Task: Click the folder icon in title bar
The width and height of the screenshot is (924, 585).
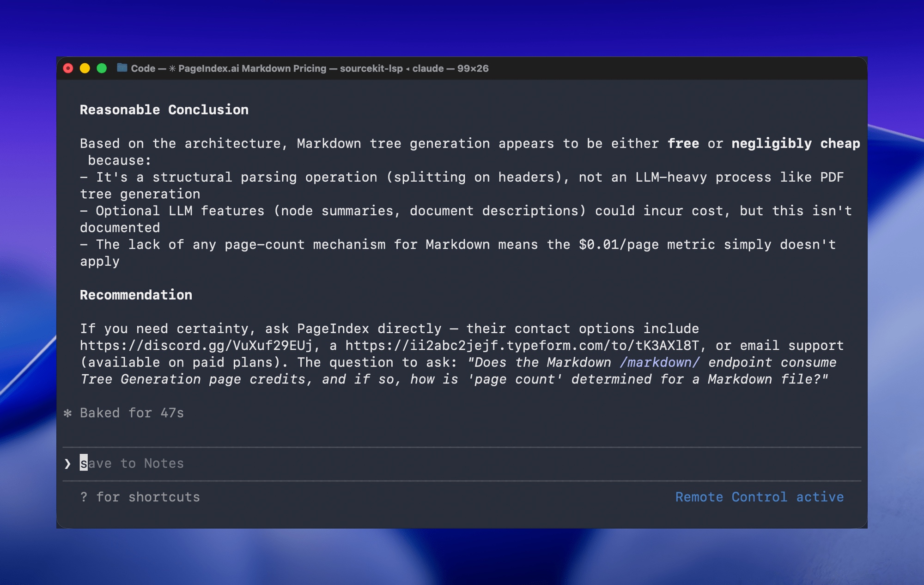Action: [x=122, y=68]
